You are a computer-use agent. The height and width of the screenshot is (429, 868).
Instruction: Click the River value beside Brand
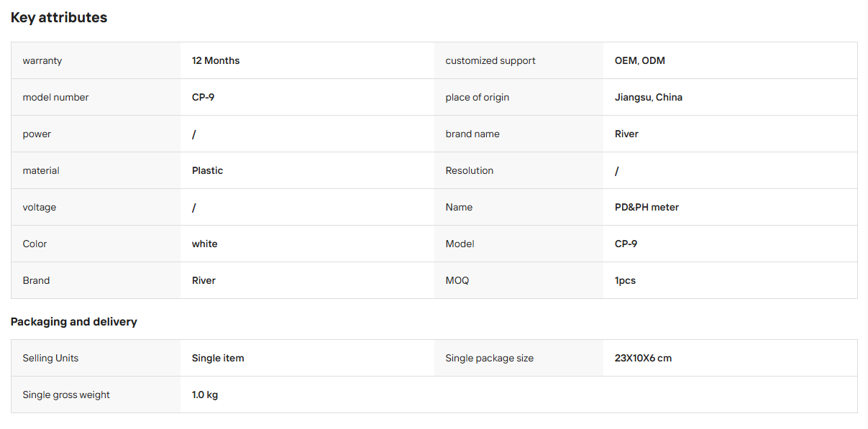204,281
